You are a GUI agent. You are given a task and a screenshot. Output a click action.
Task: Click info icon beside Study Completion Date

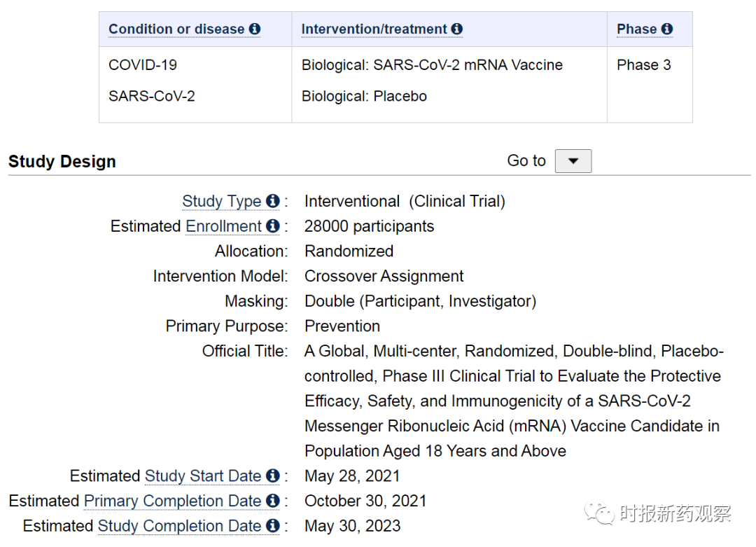273,526
